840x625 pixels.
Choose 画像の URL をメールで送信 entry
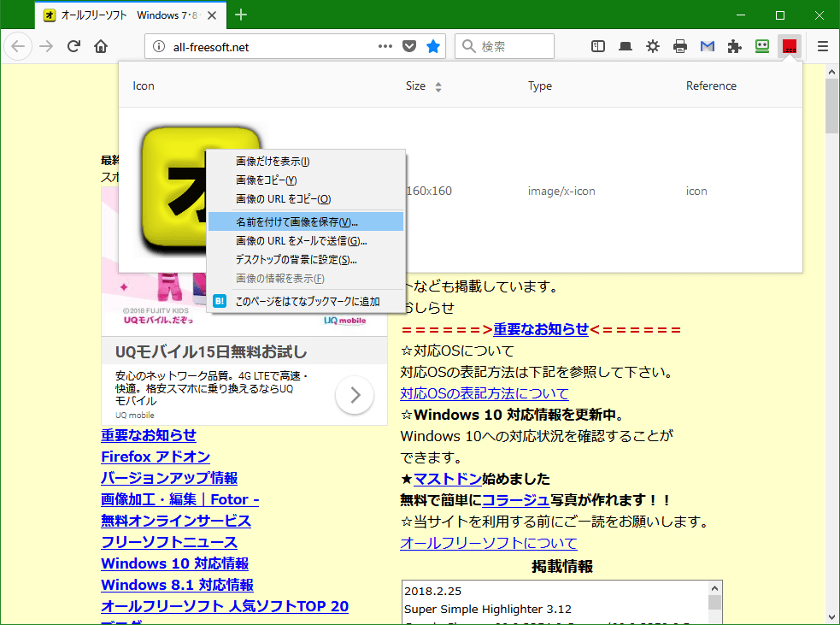point(305,240)
